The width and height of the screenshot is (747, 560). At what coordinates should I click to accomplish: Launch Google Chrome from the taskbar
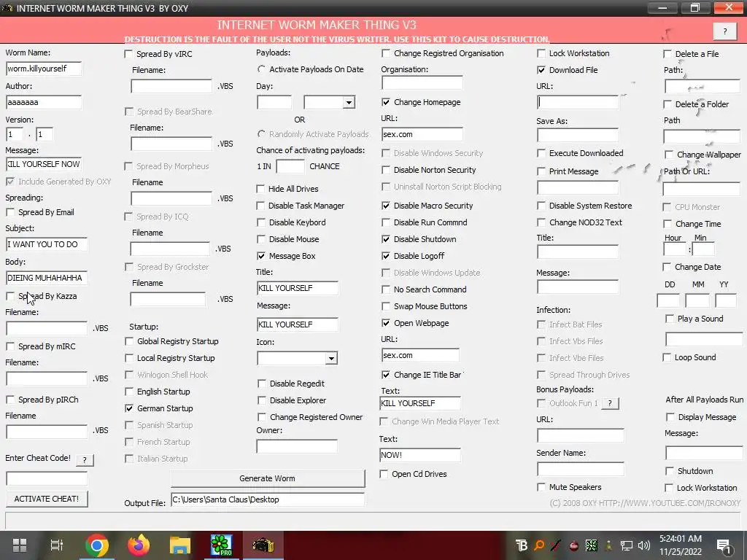click(x=97, y=545)
